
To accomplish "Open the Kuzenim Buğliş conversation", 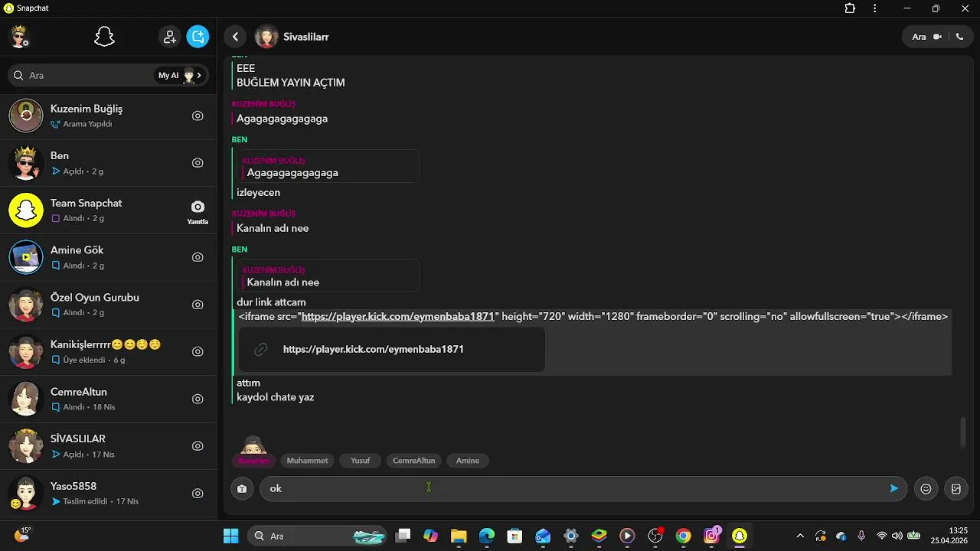I will pos(109,116).
